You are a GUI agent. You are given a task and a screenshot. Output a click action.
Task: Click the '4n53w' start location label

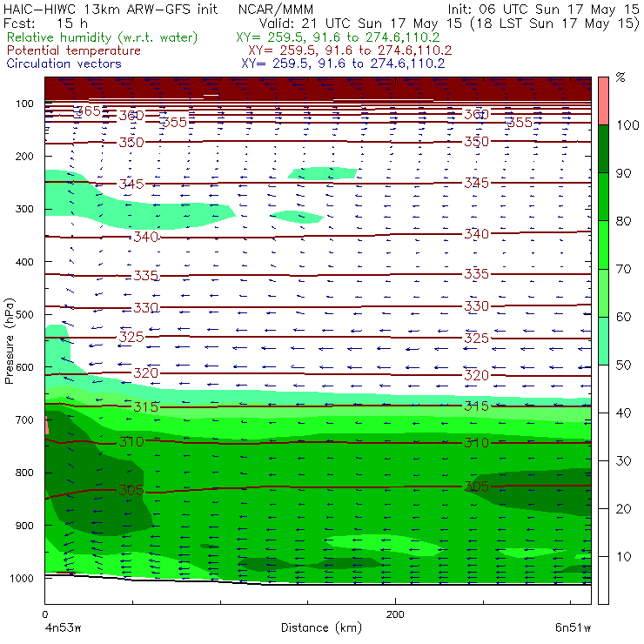coord(63,628)
